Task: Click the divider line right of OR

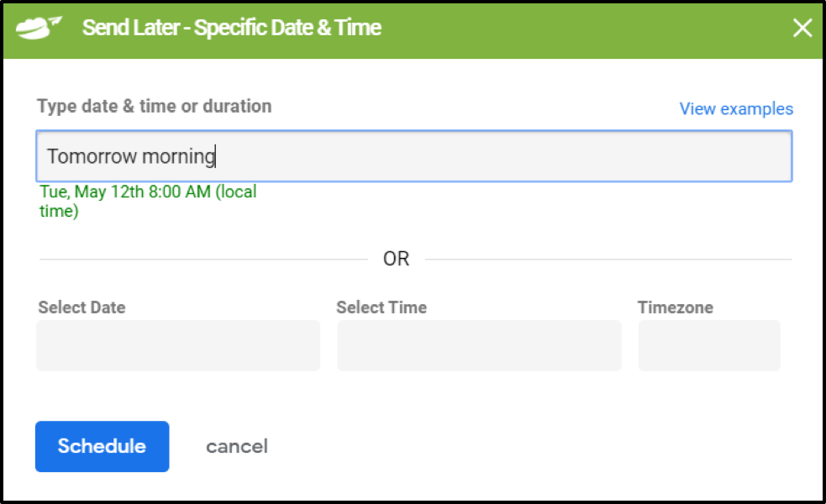Action: pos(607,260)
